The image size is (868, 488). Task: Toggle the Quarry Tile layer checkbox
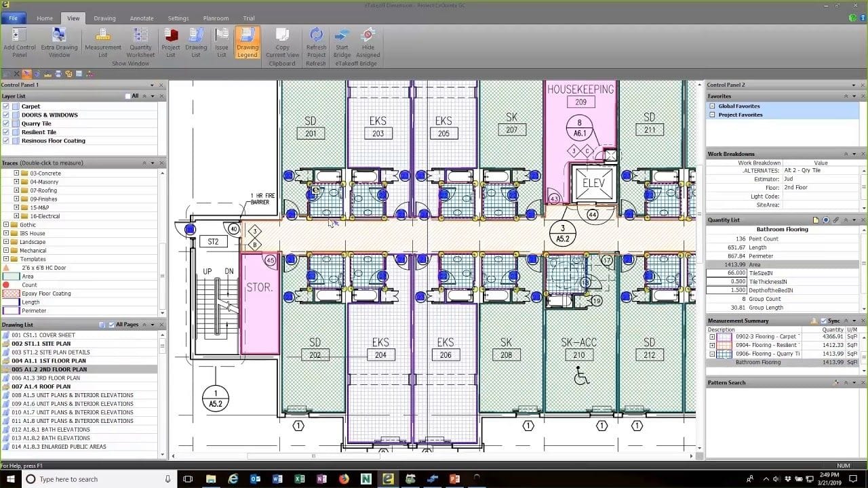(x=6, y=124)
